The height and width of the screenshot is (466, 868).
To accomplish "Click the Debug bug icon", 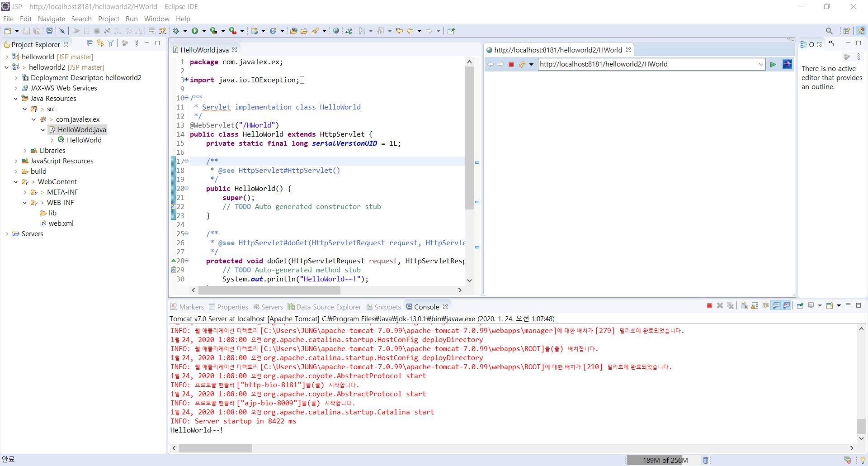I will tap(176, 31).
